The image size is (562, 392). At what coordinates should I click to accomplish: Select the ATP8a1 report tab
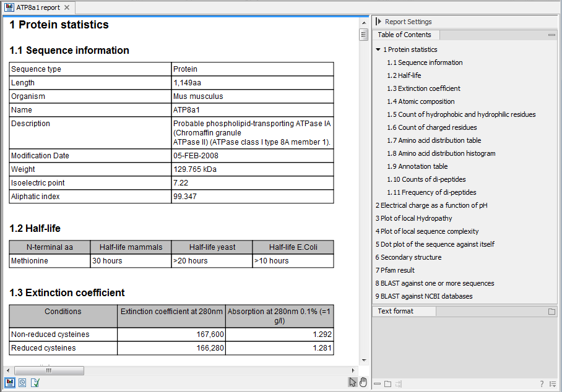click(x=38, y=7)
